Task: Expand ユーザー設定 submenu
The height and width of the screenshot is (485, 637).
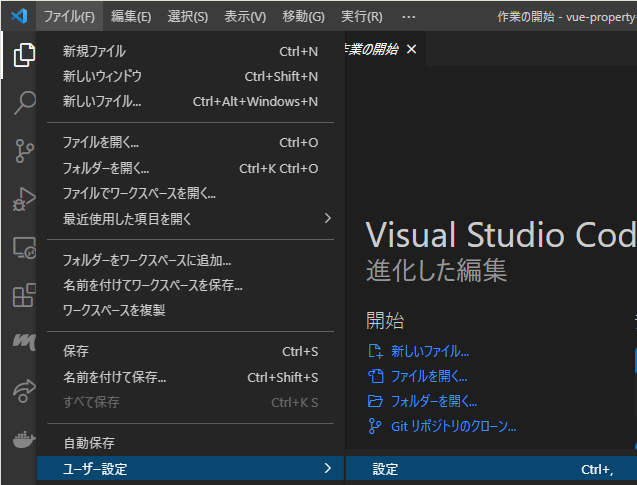Action: [191, 468]
